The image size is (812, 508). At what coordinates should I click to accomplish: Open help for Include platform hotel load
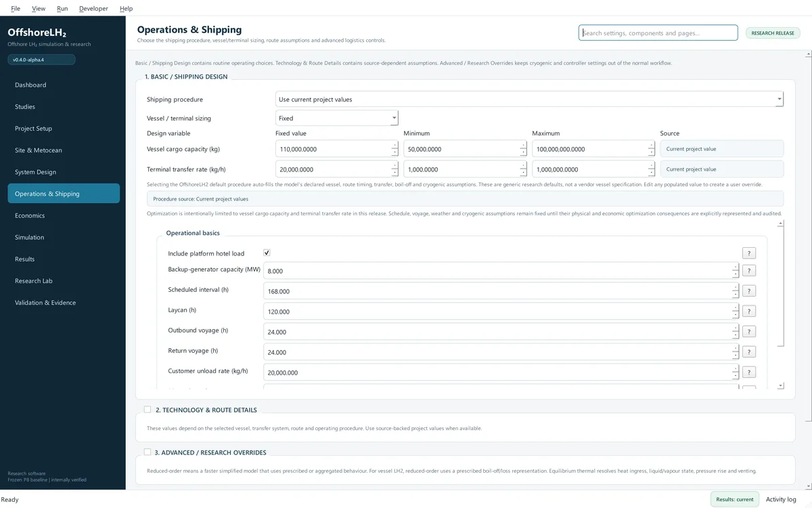tap(748, 253)
